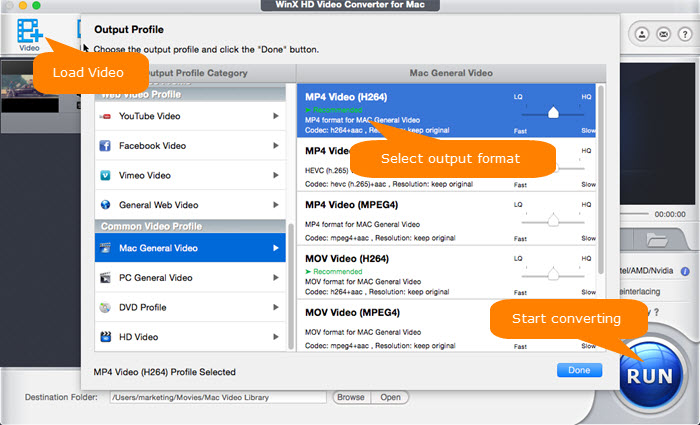Adjust quality slider for MP4 Video (H264)

(553, 113)
